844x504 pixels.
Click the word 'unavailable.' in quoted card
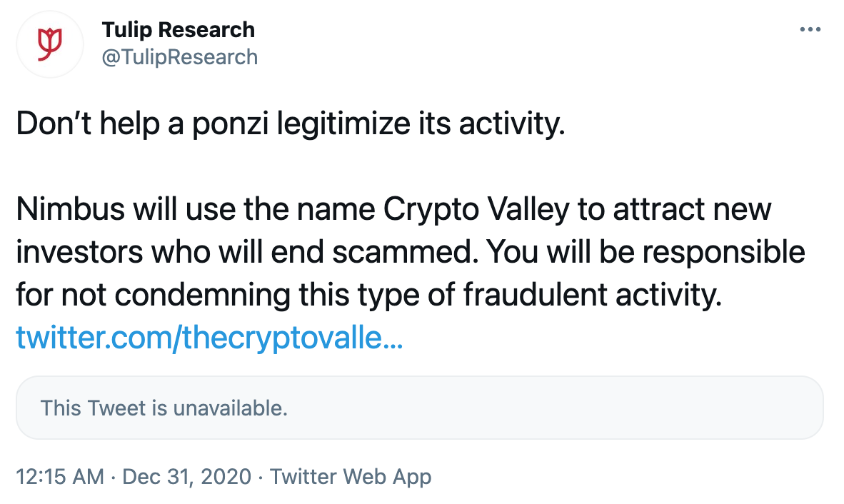point(231,408)
